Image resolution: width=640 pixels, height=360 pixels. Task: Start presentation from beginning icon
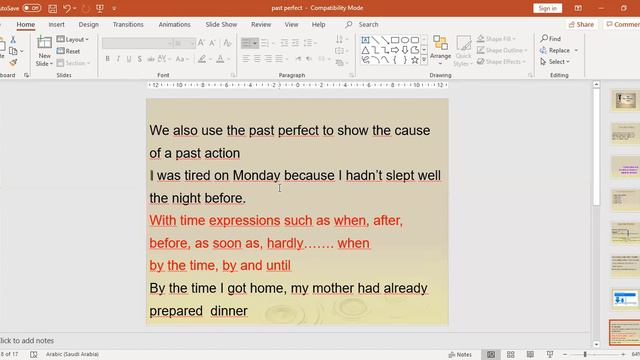click(x=100, y=8)
